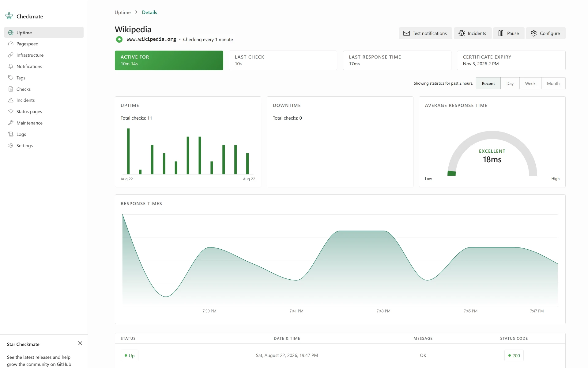This screenshot has height=368, width=588.
Task: Click the 200 status code badge
Action: point(514,355)
